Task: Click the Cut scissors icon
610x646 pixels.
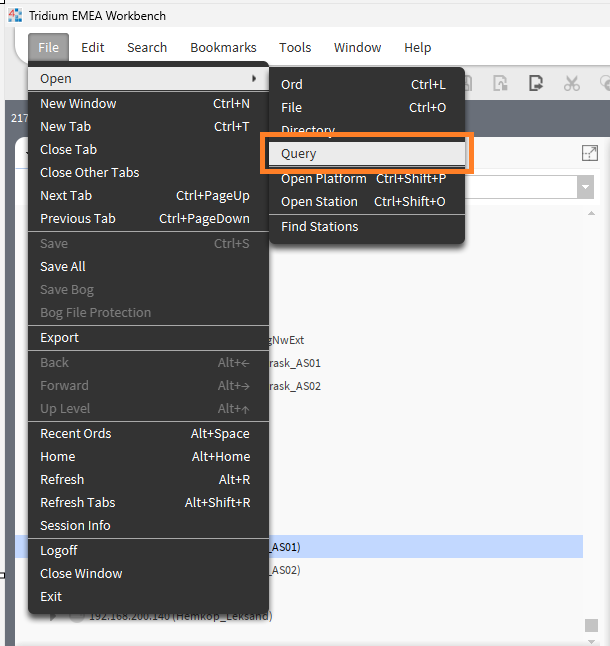Action: click(x=571, y=83)
